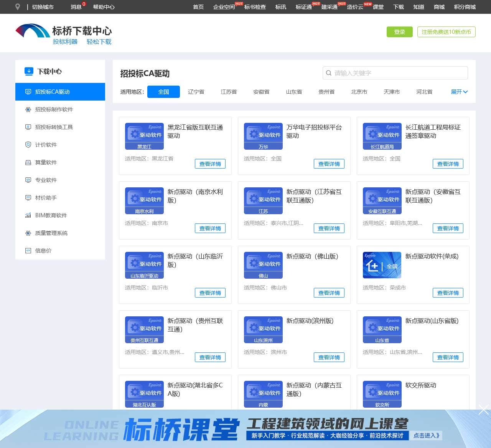This screenshot has height=448, width=491.
Task: Filter by 江苏省 region
Action: click(229, 92)
